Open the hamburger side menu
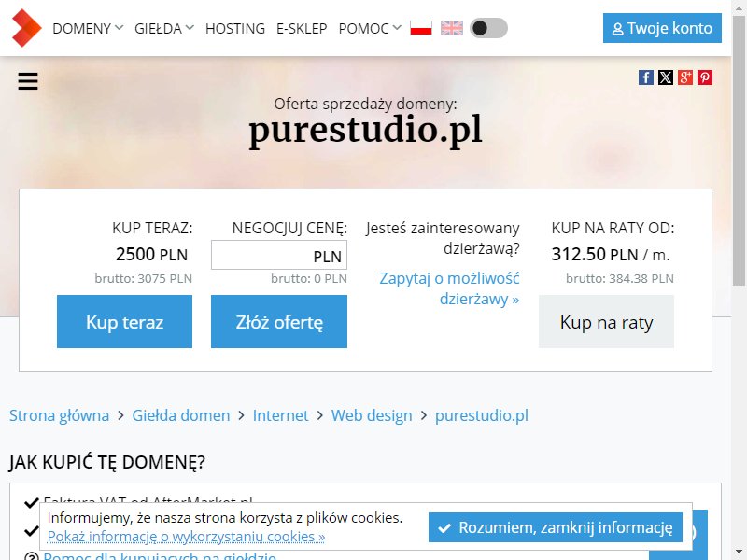 pos(28,81)
